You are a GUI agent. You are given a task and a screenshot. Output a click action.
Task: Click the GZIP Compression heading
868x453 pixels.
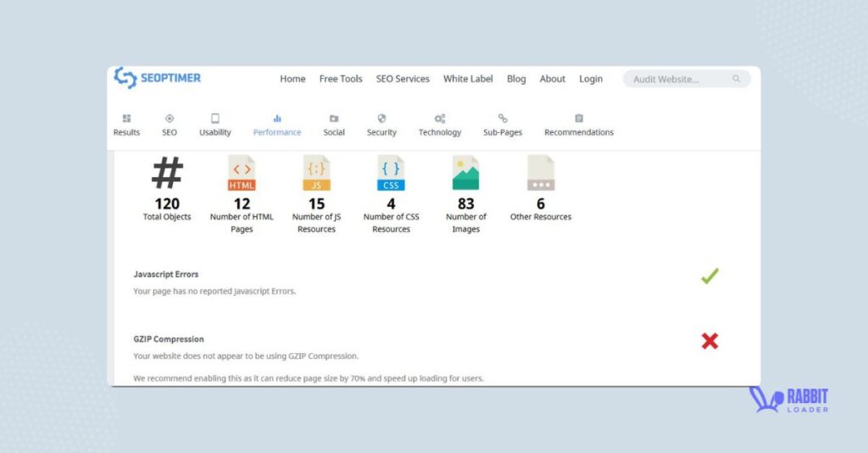pyautogui.click(x=169, y=339)
